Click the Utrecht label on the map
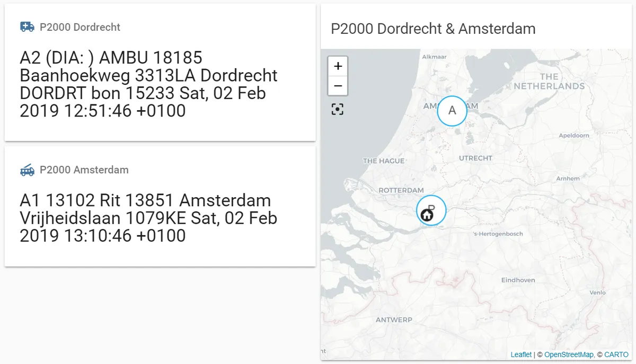636x364 pixels. tap(475, 158)
